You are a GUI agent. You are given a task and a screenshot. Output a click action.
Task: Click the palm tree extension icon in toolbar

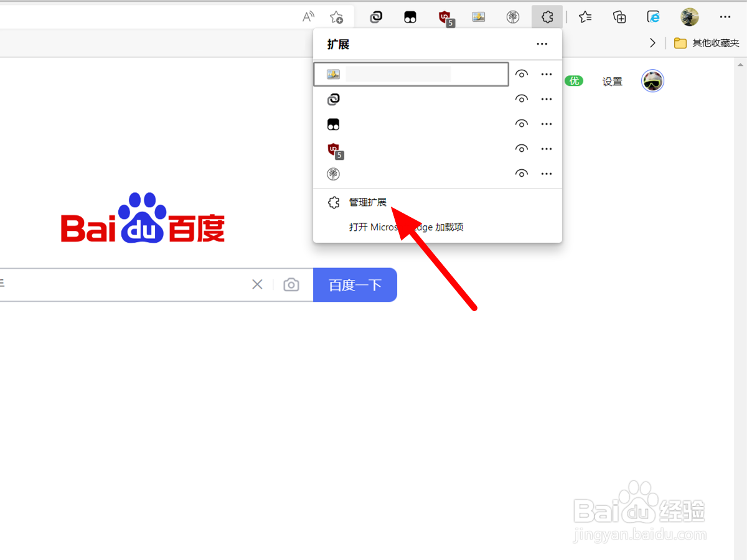pos(512,17)
